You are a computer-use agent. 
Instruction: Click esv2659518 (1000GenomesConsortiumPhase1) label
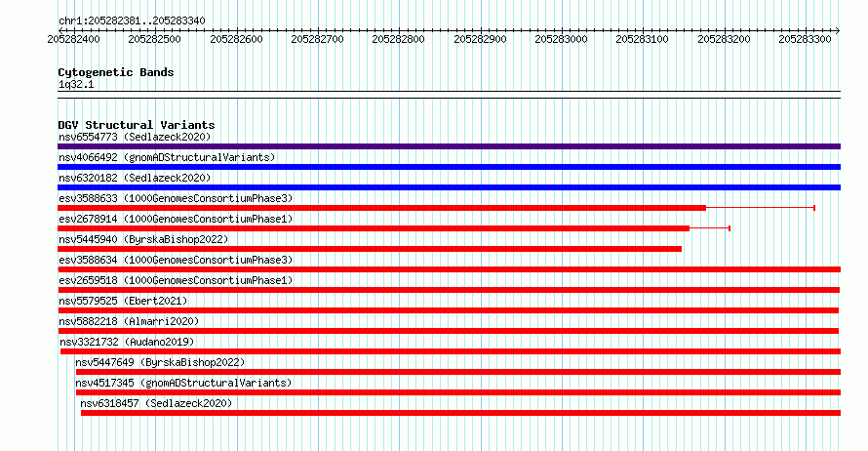tap(176, 280)
